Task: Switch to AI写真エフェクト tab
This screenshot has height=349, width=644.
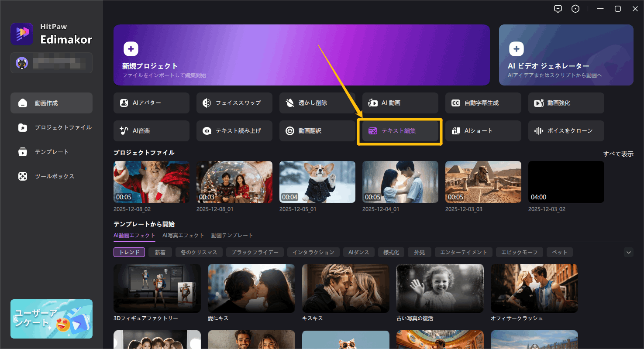Action: coord(183,235)
